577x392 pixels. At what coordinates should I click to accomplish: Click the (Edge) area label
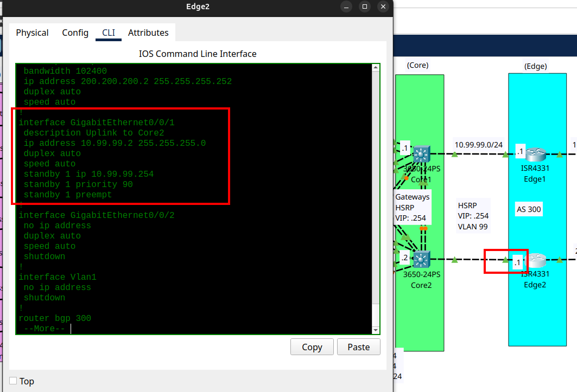pyautogui.click(x=535, y=66)
